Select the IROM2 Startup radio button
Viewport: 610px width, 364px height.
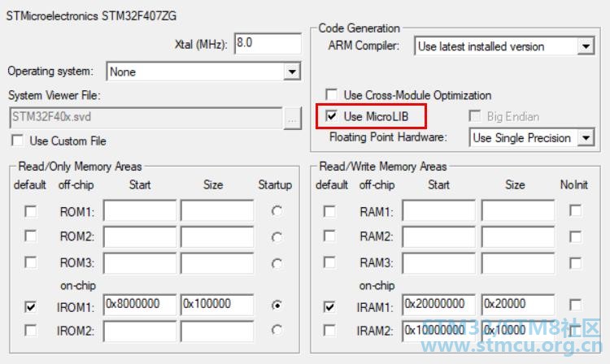click(x=277, y=330)
